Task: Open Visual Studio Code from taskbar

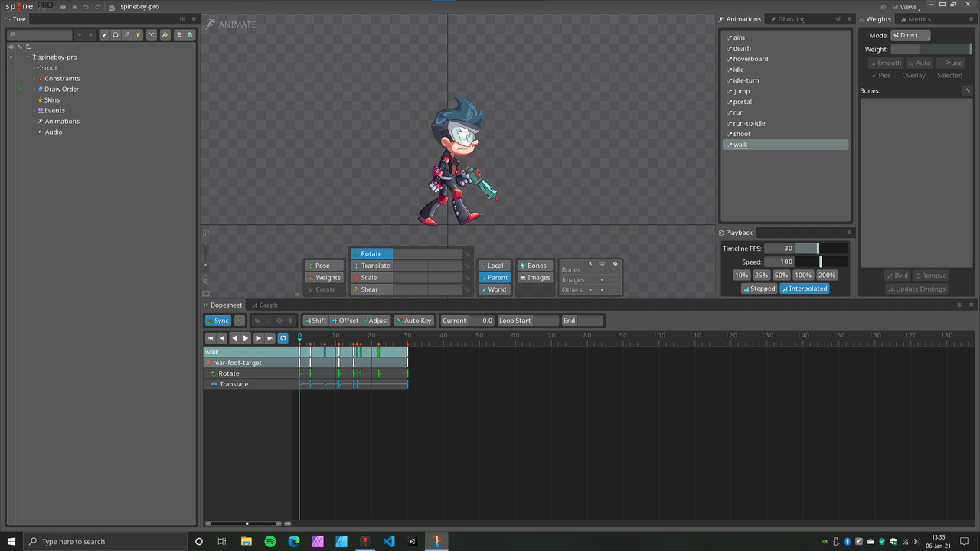Action: [389, 541]
